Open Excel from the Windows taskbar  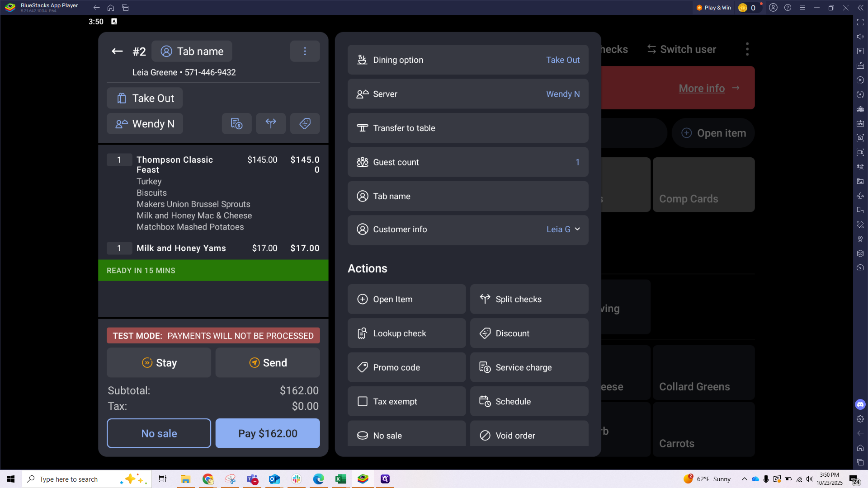[x=341, y=479]
